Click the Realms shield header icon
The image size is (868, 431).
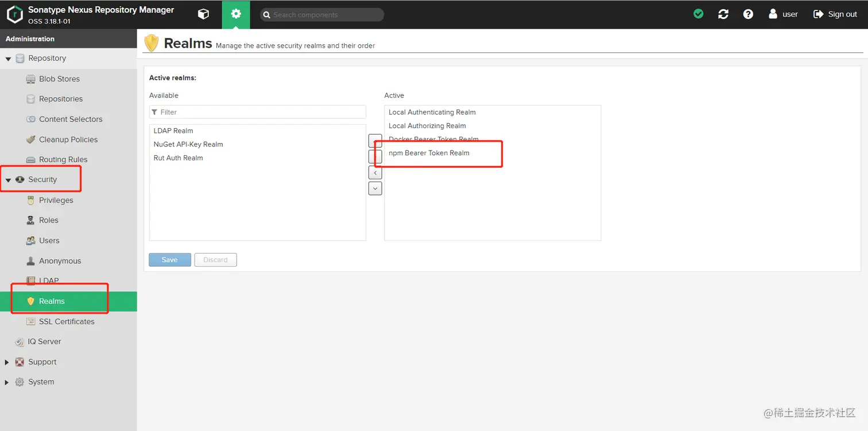tap(151, 43)
